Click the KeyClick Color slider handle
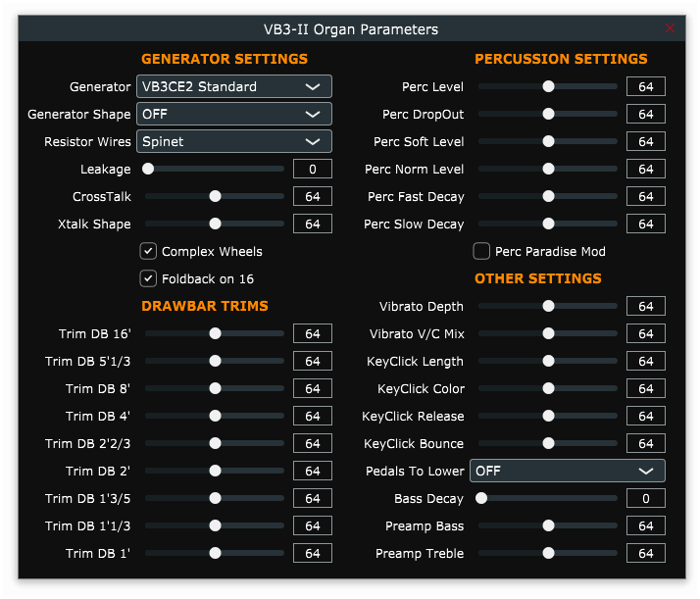 (548, 389)
